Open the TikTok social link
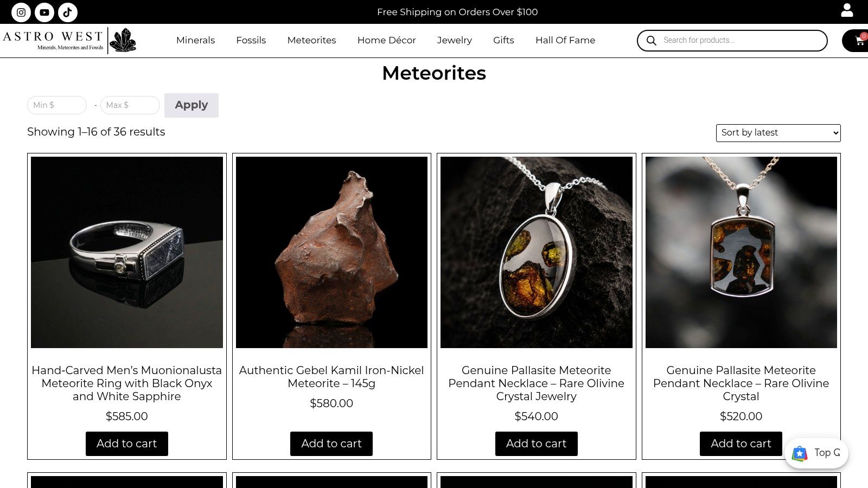 tap(68, 12)
